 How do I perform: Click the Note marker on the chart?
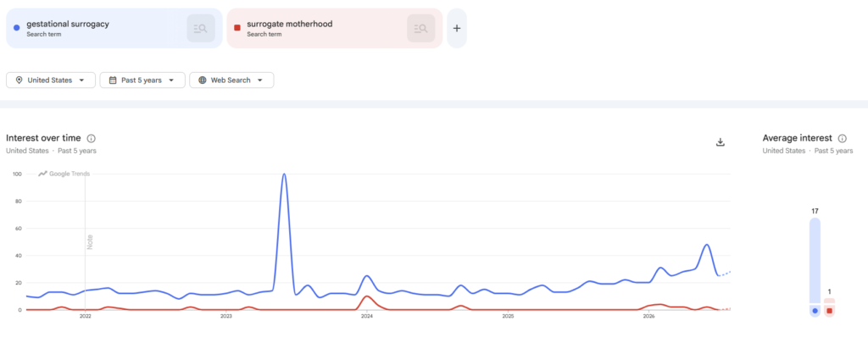pos(90,241)
